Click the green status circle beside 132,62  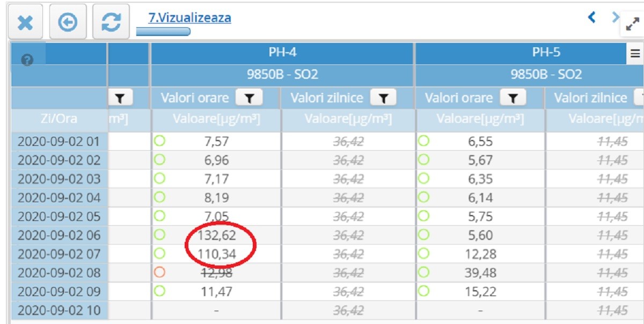point(159,235)
